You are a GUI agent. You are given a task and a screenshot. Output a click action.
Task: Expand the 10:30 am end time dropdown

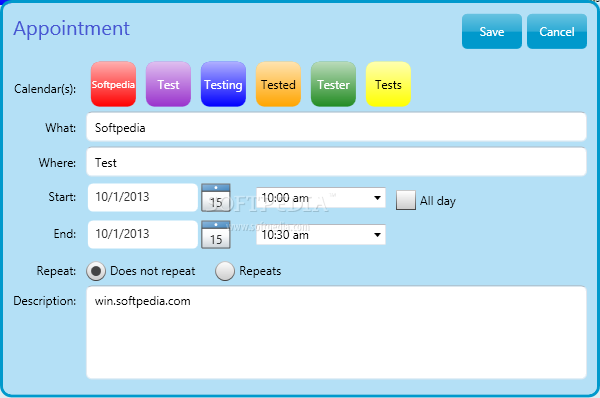(321, 235)
